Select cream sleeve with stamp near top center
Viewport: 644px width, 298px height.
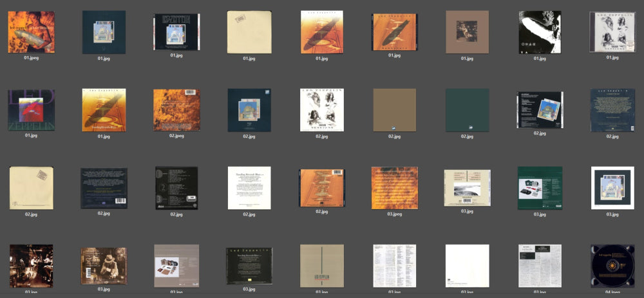point(249,32)
